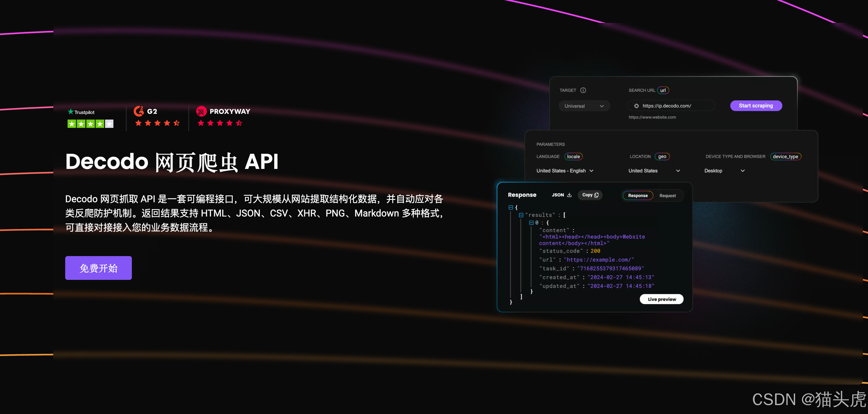Click the url parameter tag
The width and height of the screenshot is (868, 414).
point(663,90)
